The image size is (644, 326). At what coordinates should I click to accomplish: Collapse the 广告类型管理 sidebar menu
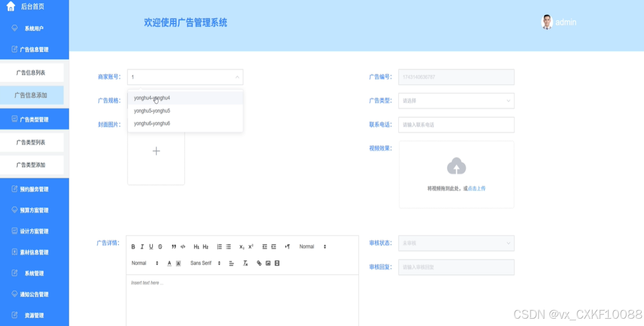click(x=34, y=119)
